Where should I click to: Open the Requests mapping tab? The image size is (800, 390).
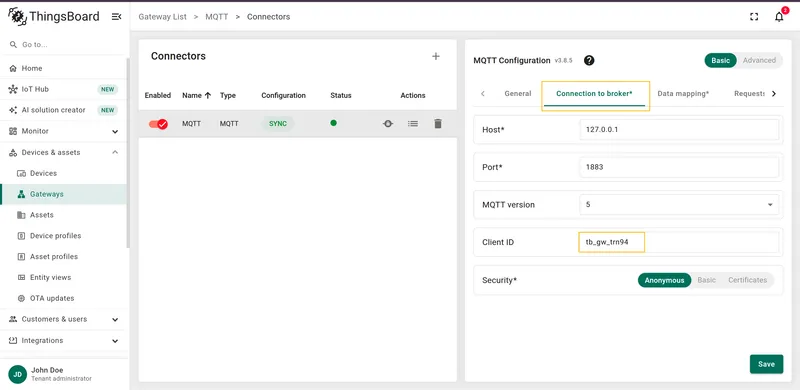[749, 93]
